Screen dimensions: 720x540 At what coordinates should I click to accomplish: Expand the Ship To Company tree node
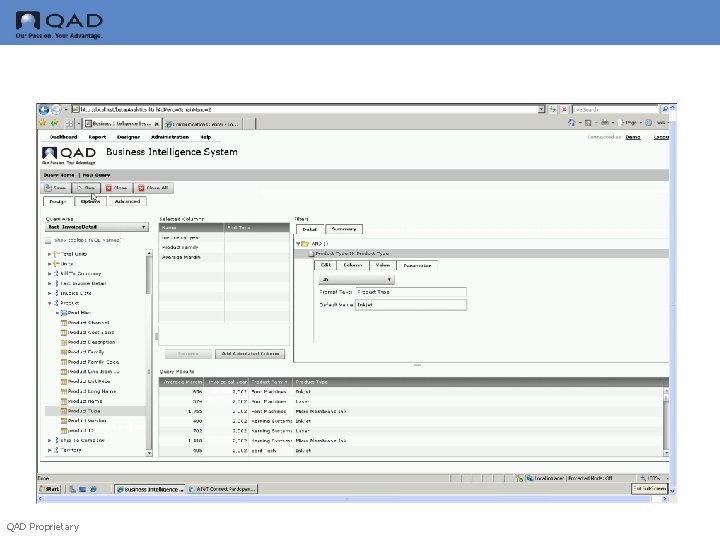pyautogui.click(x=49, y=440)
